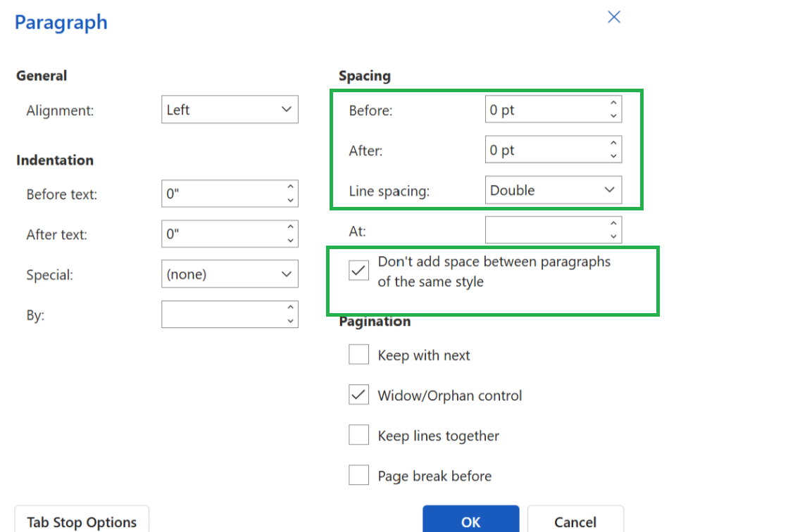Cancel the paragraph changes

pyautogui.click(x=575, y=522)
